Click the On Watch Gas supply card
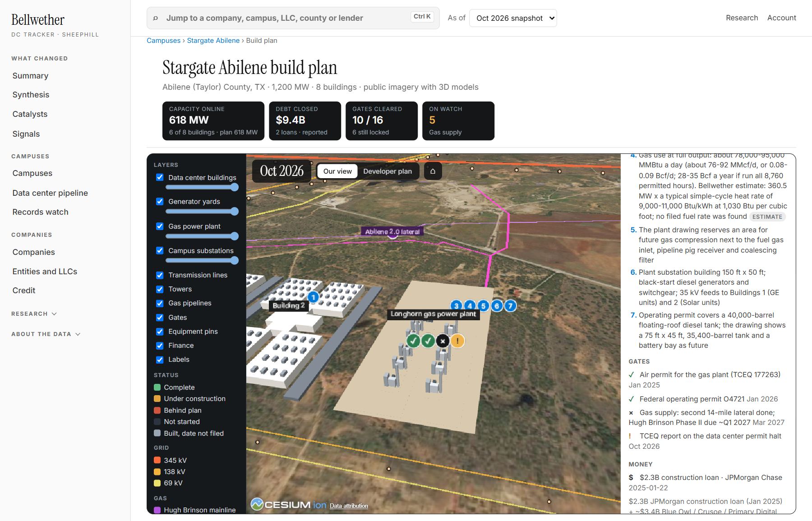The width and height of the screenshot is (812, 521). 458,121
